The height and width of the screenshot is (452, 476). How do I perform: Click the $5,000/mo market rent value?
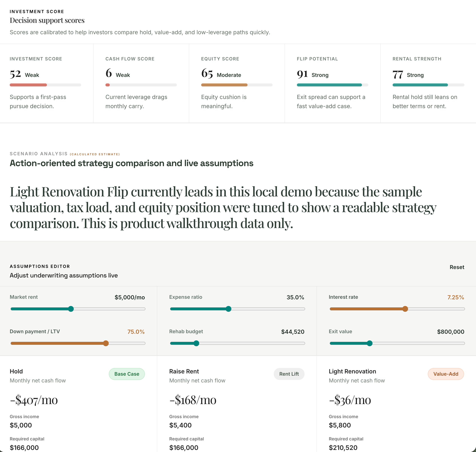click(x=130, y=297)
